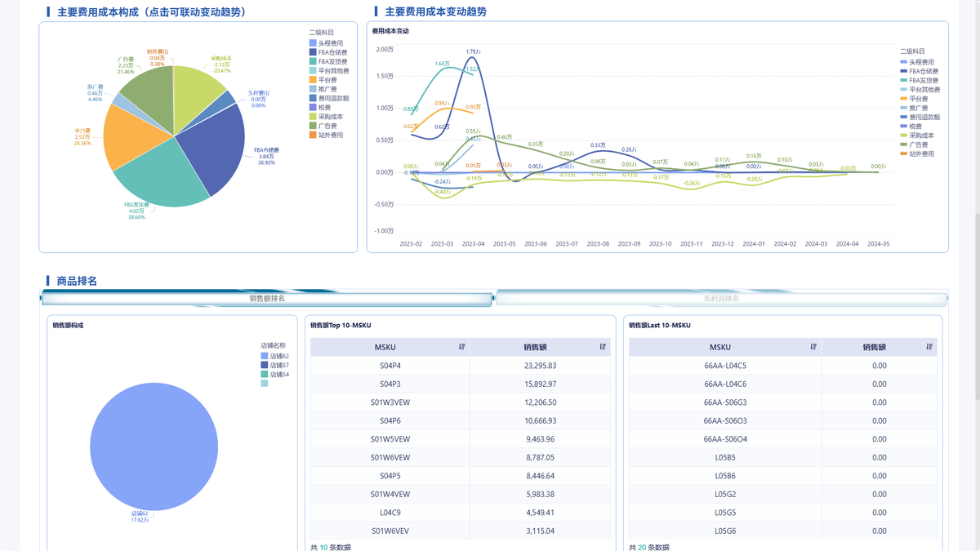Screen dimensions: 980x551
Task: Toggle FBA仓储费 in pie chart legend
Action: (x=328, y=52)
